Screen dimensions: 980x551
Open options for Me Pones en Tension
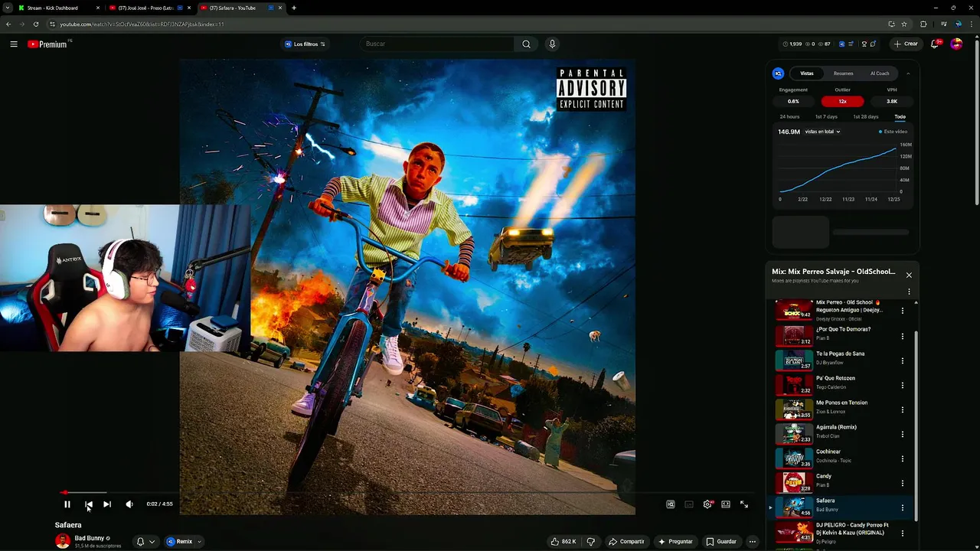point(903,409)
